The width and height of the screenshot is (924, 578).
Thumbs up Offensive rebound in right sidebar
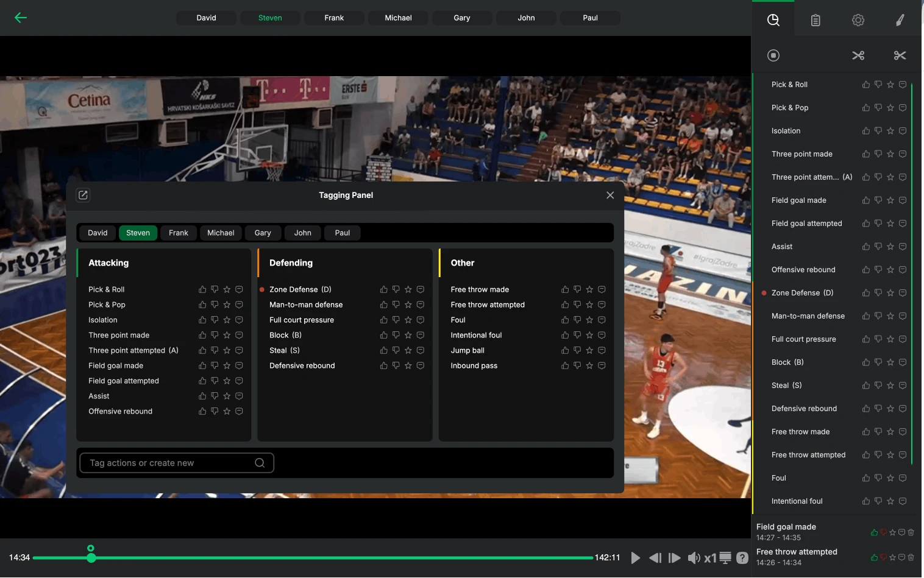point(866,270)
